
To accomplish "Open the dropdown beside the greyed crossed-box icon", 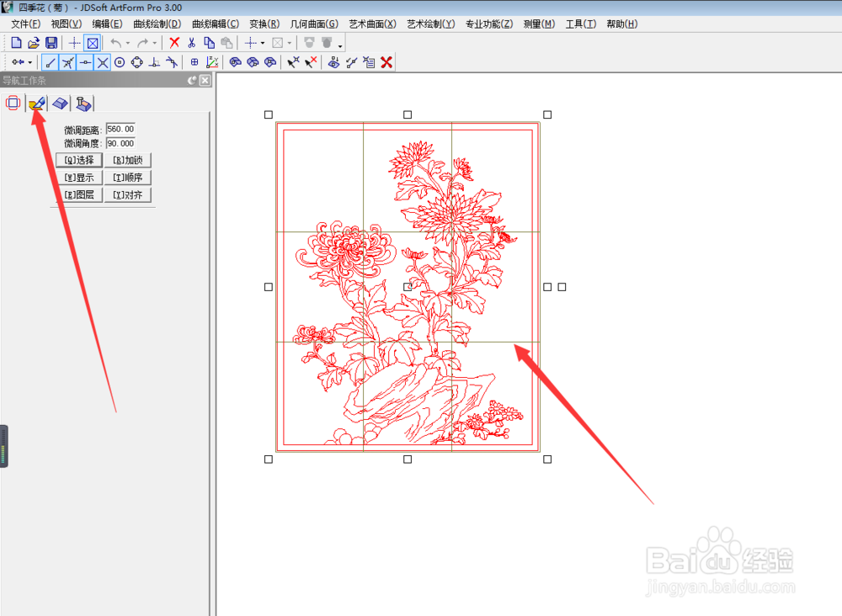I will tap(290, 43).
